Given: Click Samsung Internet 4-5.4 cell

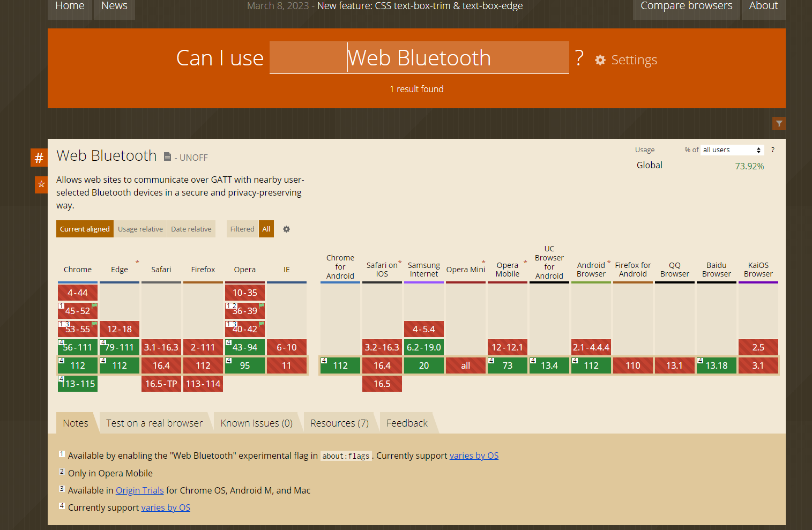Looking at the screenshot, I should [424, 329].
